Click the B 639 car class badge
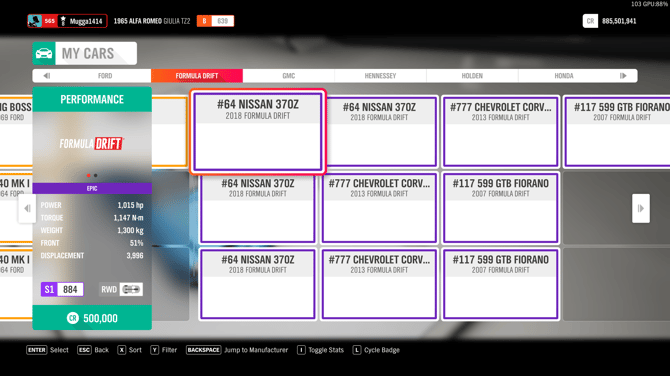 (215, 21)
